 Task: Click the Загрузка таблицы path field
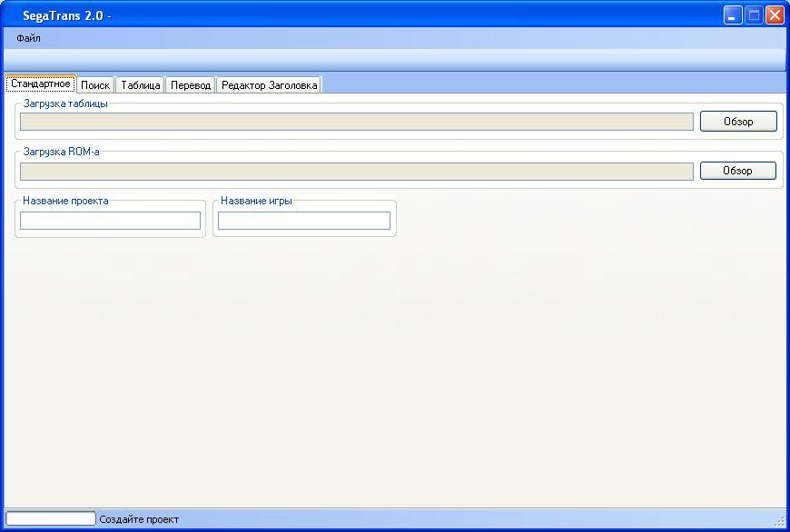click(x=357, y=122)
